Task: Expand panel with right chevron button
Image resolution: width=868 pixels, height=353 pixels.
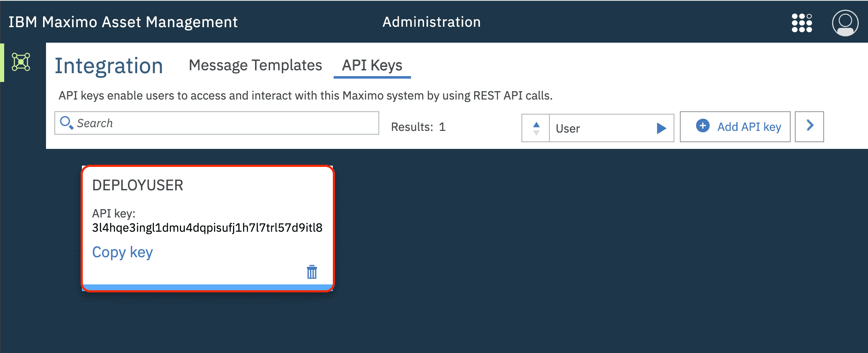Action: point(809,126)
